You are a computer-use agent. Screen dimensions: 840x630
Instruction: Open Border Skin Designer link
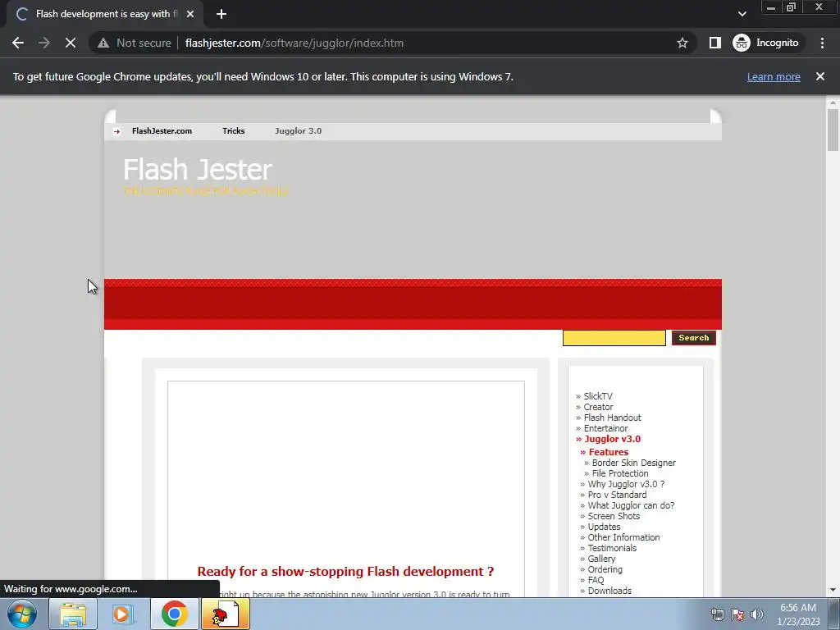coord(634,463)
